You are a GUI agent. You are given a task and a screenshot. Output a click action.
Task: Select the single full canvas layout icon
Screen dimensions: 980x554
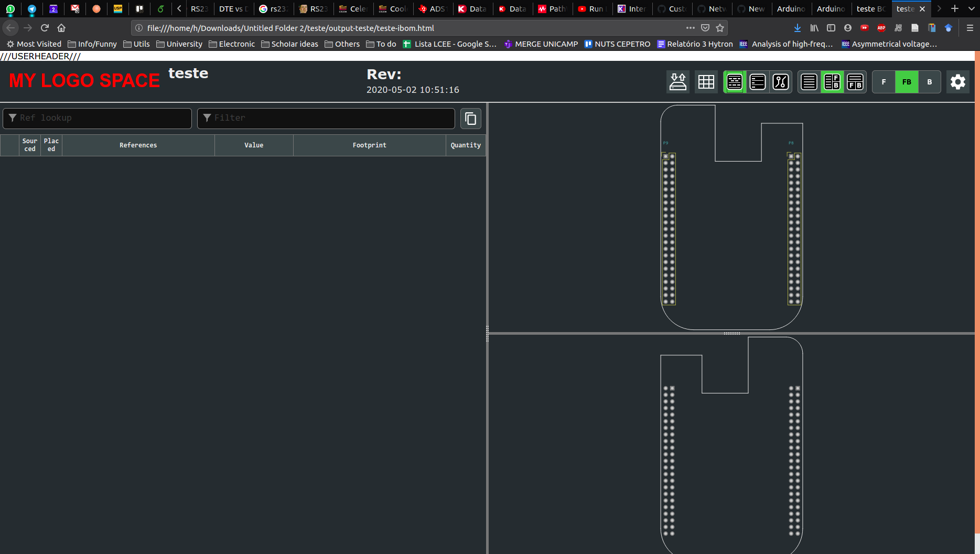pyautogui.click(x=809, y=82)
